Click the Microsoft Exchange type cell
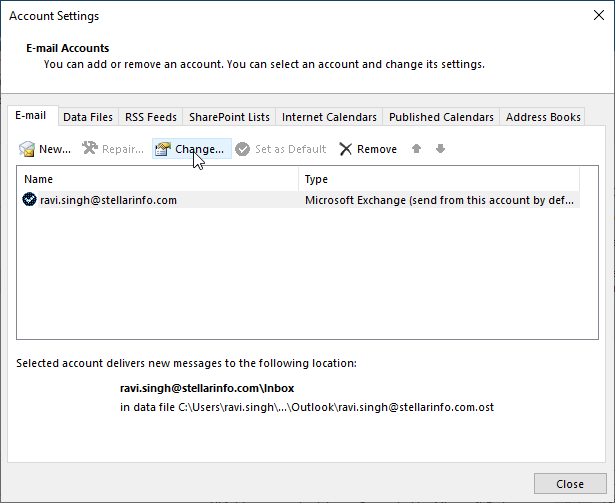 coord(439,200)
